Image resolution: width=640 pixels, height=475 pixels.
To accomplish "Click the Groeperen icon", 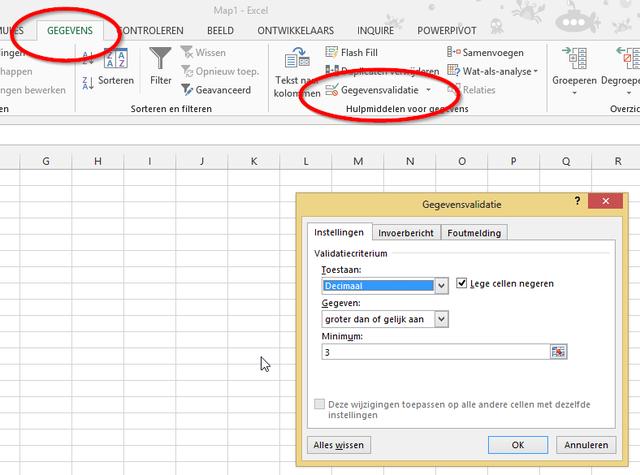I will point(574,66).
